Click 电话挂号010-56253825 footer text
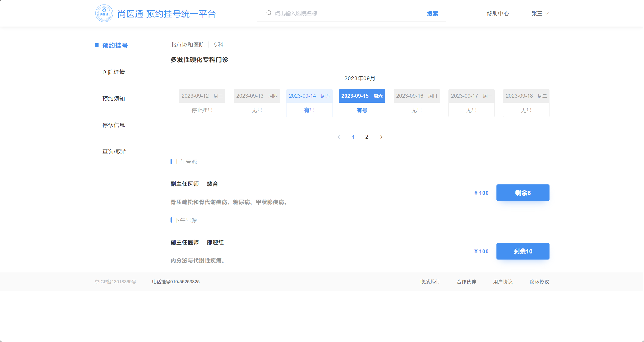Image resolution: width=644 pixels, height=342 pixels. (x=176, y=282)
